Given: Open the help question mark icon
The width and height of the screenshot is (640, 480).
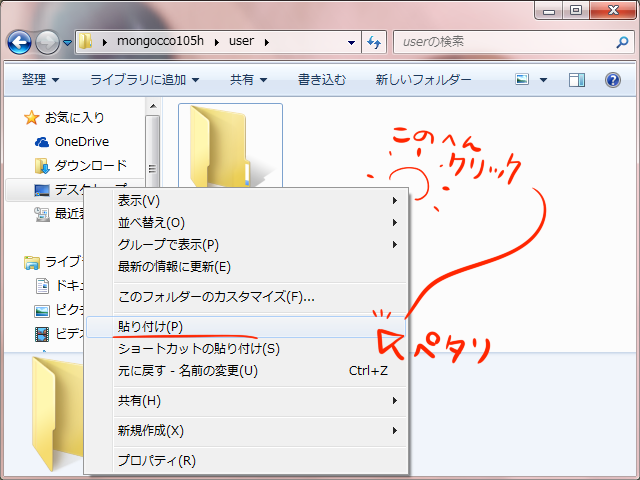Looking at the screenshot, I should coord(612,79).
